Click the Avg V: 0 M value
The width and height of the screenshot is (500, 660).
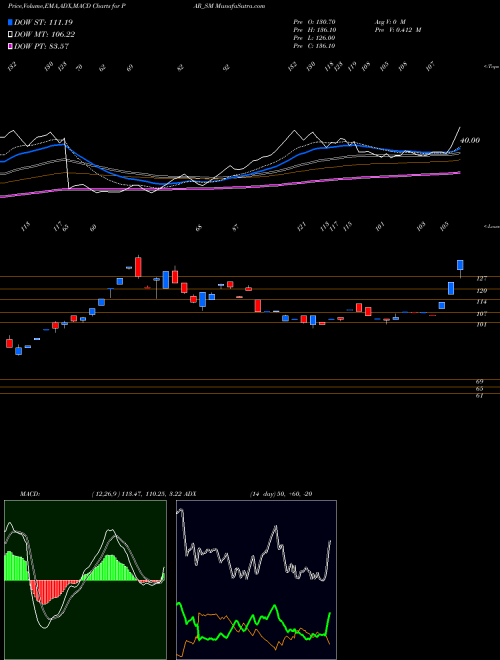(389, 22)
